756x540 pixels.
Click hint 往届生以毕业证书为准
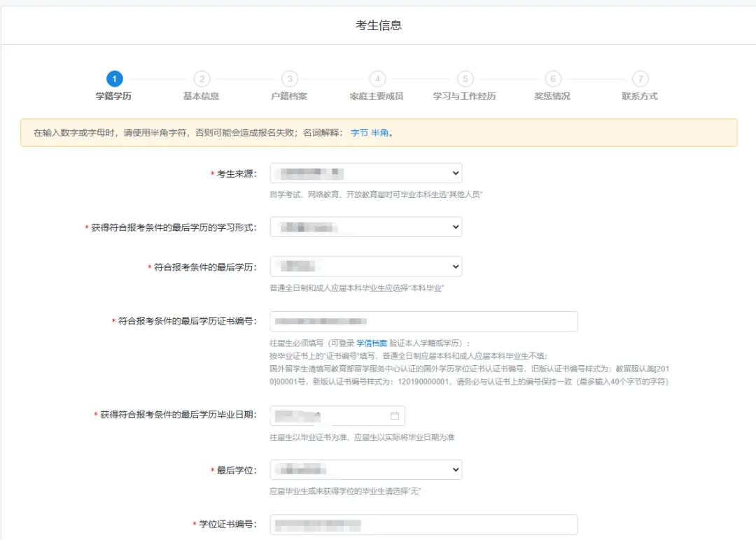362,437
